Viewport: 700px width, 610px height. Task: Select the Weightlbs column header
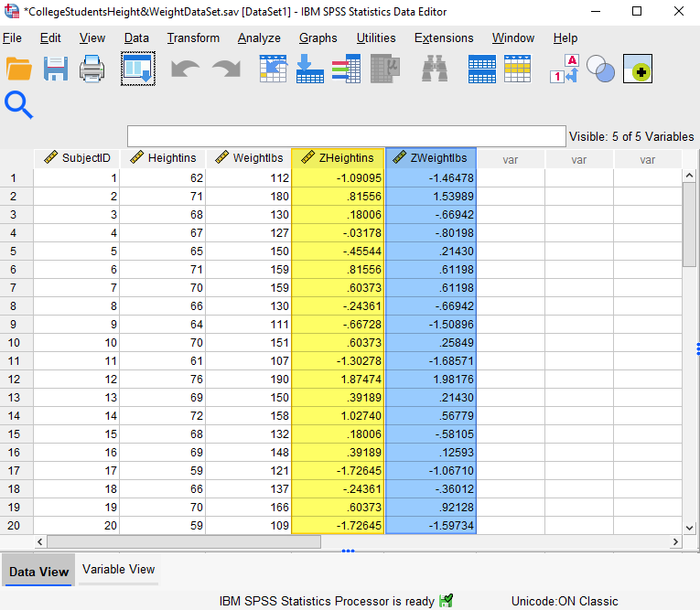point(249,158)
